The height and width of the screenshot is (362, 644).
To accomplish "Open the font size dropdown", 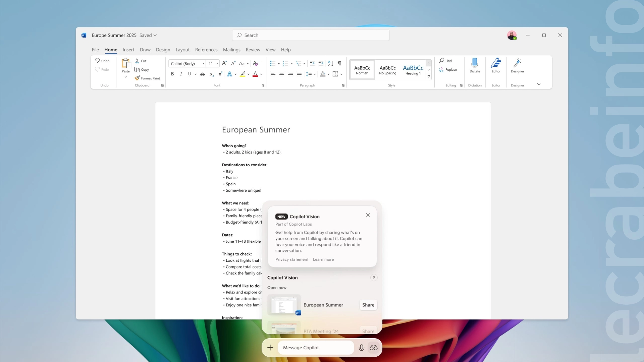I will [217, 63].
